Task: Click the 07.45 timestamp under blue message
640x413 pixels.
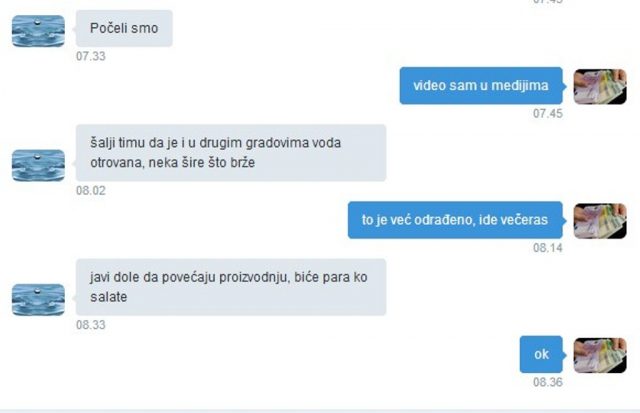Action: tap(548, 113)
